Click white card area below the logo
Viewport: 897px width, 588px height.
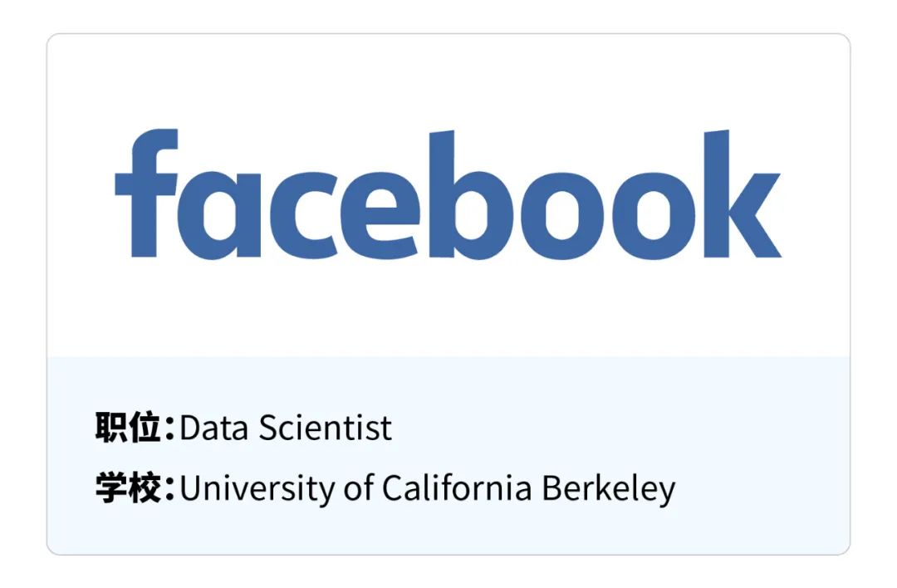pyautogui.click(x=448, y=309)
